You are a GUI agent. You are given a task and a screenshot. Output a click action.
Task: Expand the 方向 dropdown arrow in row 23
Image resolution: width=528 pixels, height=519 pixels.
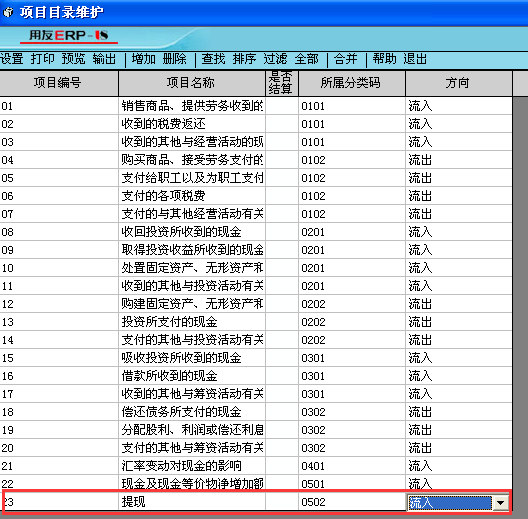coord(500,503)
